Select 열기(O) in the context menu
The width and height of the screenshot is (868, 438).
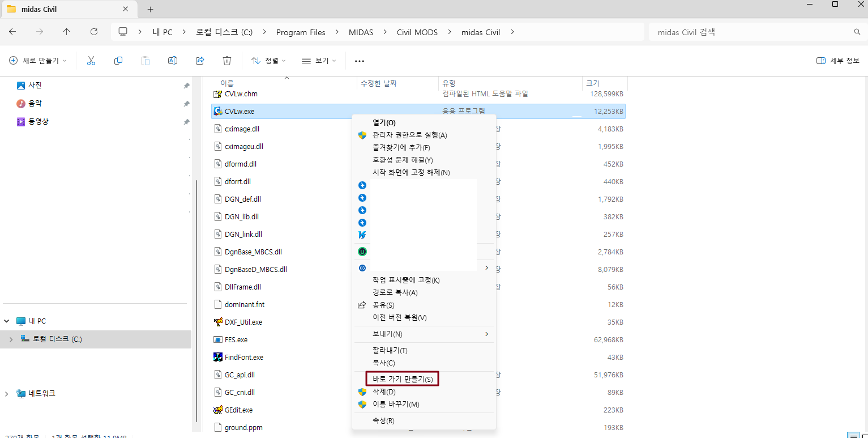click(425, 122)
